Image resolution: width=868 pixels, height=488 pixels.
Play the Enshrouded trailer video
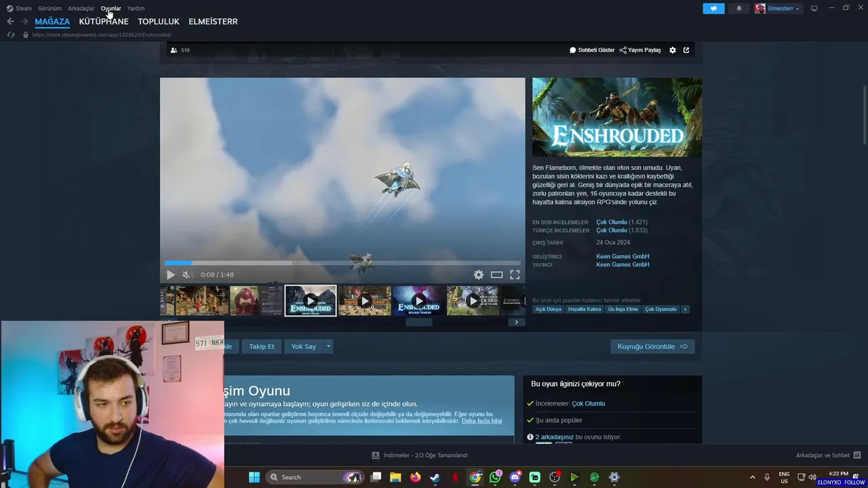171,274
